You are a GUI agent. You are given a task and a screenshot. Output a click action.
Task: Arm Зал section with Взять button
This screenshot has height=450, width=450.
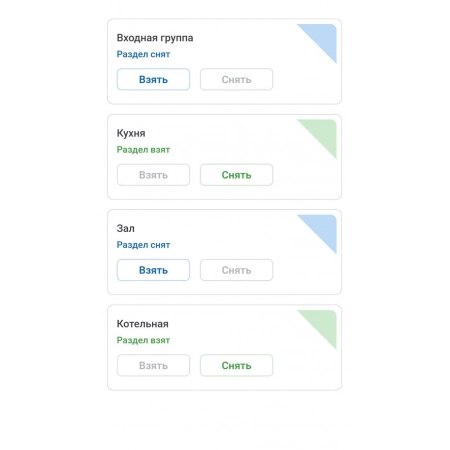pyautogui.click(x=153, y=270)
